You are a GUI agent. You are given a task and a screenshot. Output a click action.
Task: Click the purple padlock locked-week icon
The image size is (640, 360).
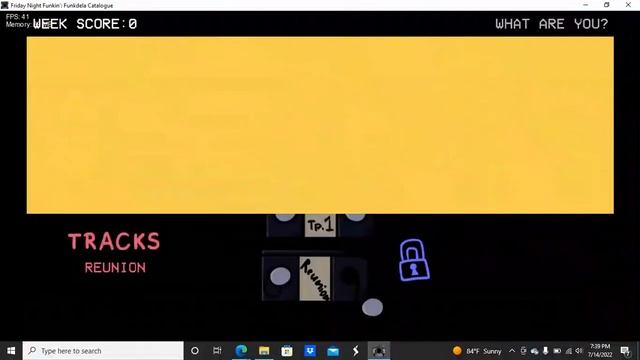point(414,260)
